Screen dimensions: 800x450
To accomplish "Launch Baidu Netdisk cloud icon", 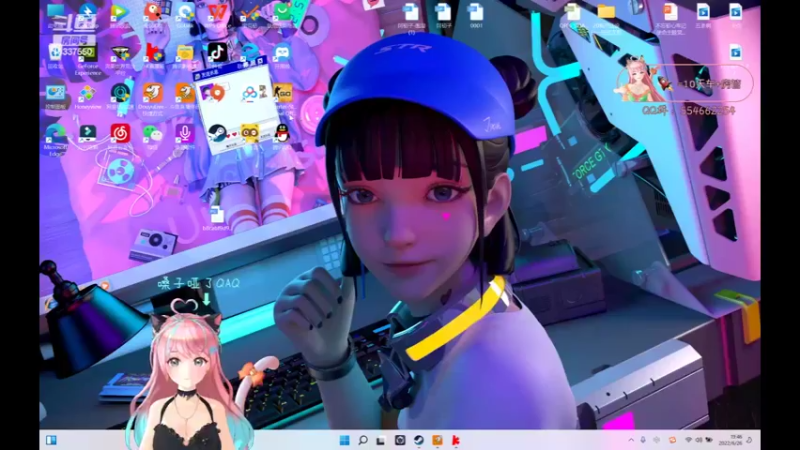I will point(249,93).
